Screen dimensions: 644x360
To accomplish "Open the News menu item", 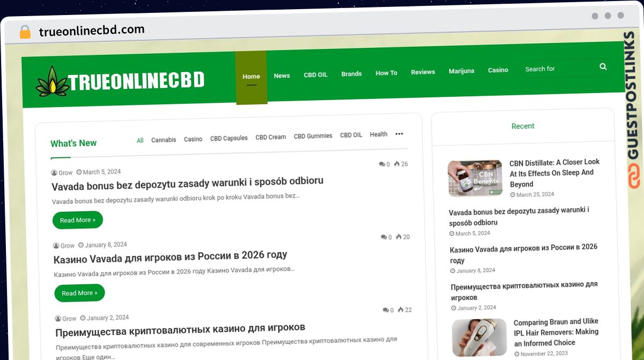I will coord(282,76).
